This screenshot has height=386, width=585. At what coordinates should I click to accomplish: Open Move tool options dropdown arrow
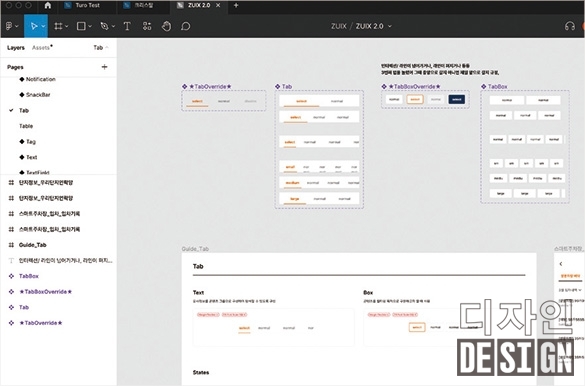[43, 26]
